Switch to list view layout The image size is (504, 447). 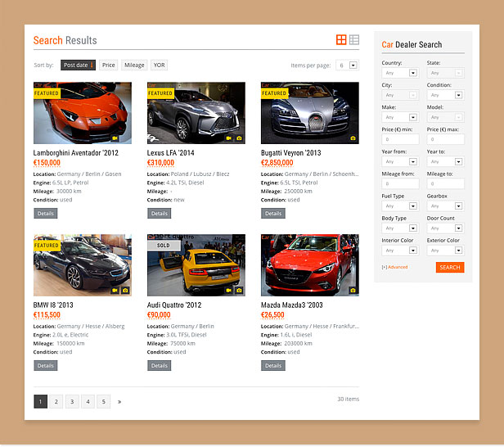click(354, 40)
